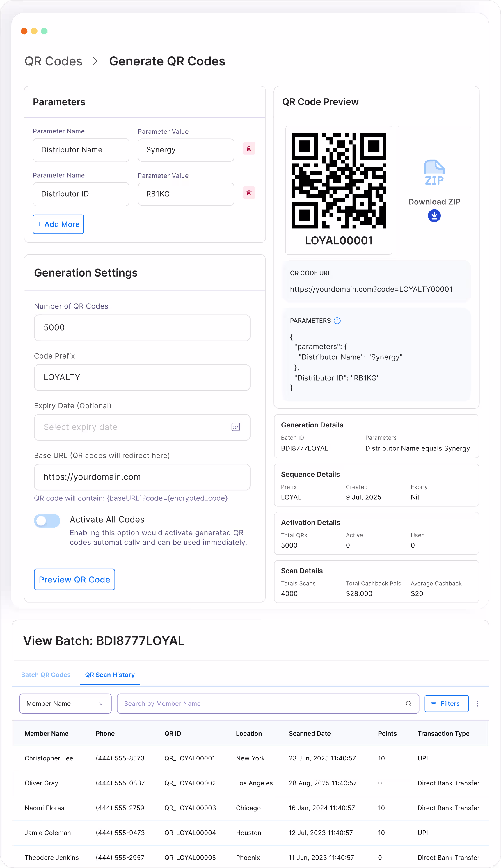Delete the Distributor Name parameter row
Viewport: 501px width, 868px height.
(249, 149)
